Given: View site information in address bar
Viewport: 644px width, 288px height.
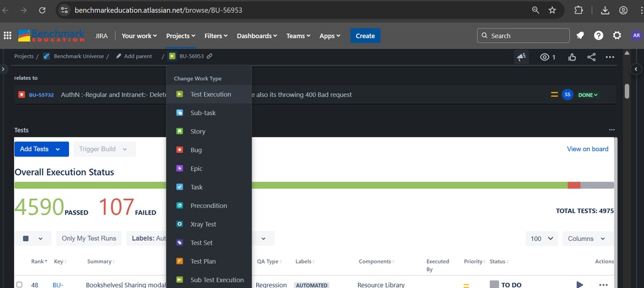Looking at the screenshot, I should coord(64,10).
